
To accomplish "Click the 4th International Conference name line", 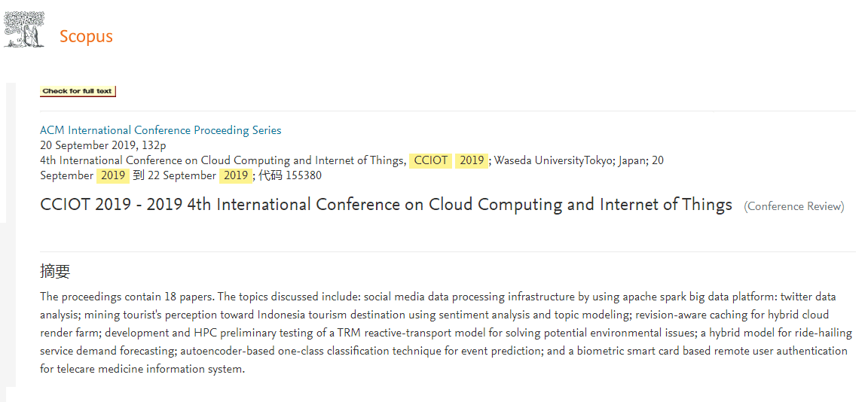I will [222, 160].
